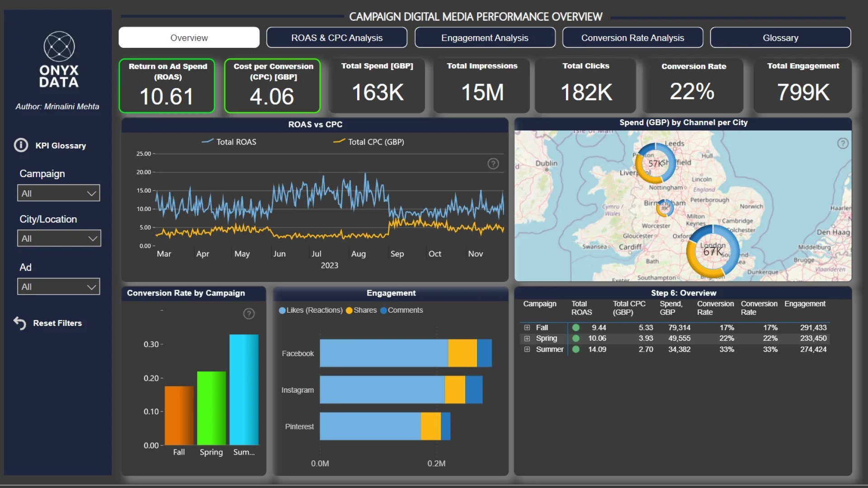
Task: Sort by Total CPC (GBP) column header
Action: pyautogui.click(x=629, y=308)
